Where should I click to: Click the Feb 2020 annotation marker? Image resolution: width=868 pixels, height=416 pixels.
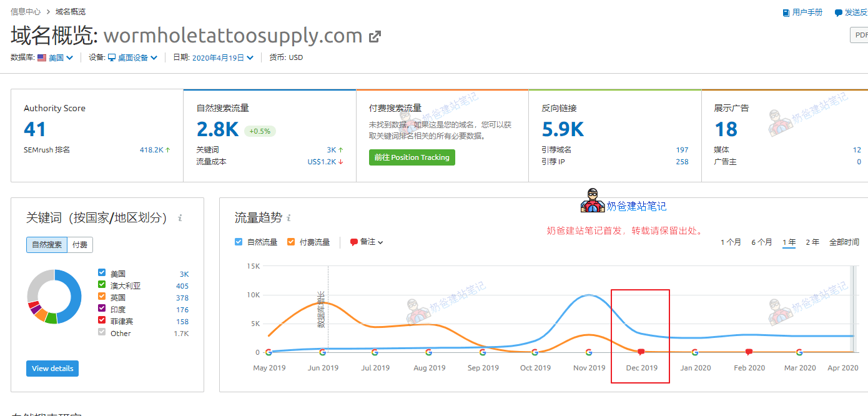coord(749,351)
